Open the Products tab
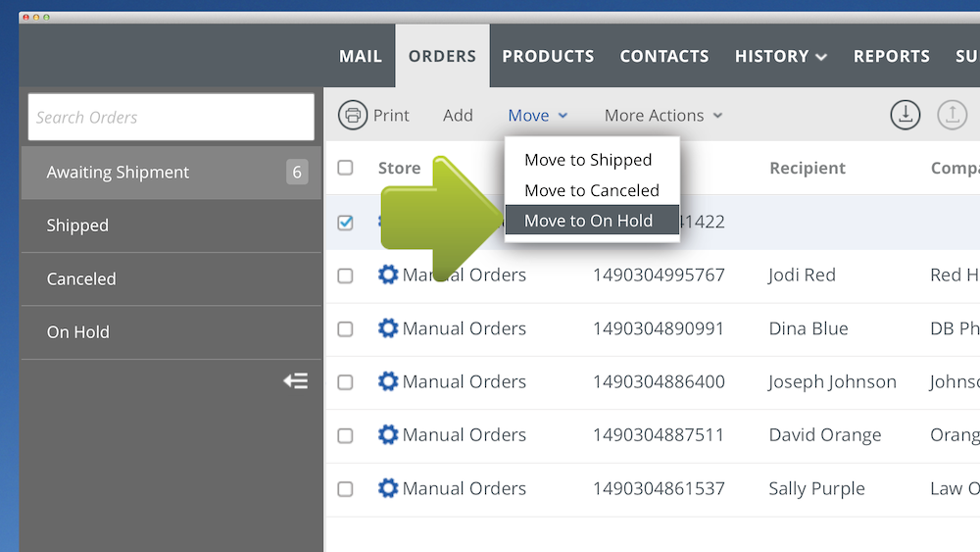 (x=548, y=56)
